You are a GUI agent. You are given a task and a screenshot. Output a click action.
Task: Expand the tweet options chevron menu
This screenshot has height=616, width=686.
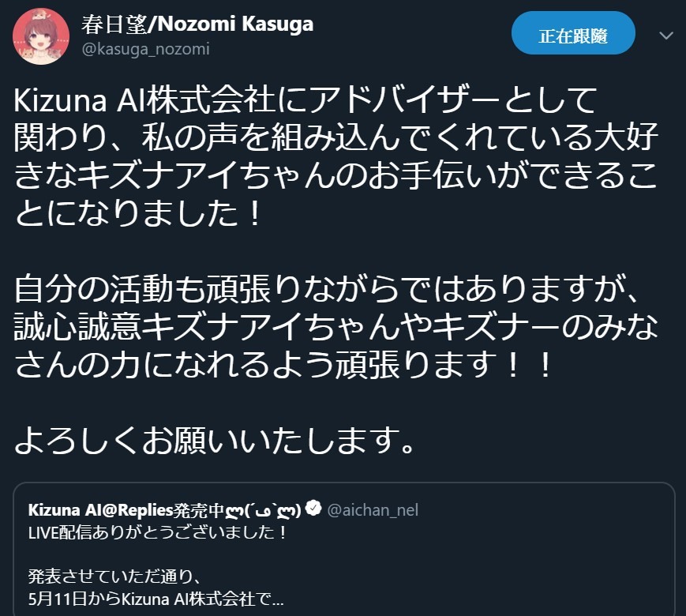(x=666, y=36)
